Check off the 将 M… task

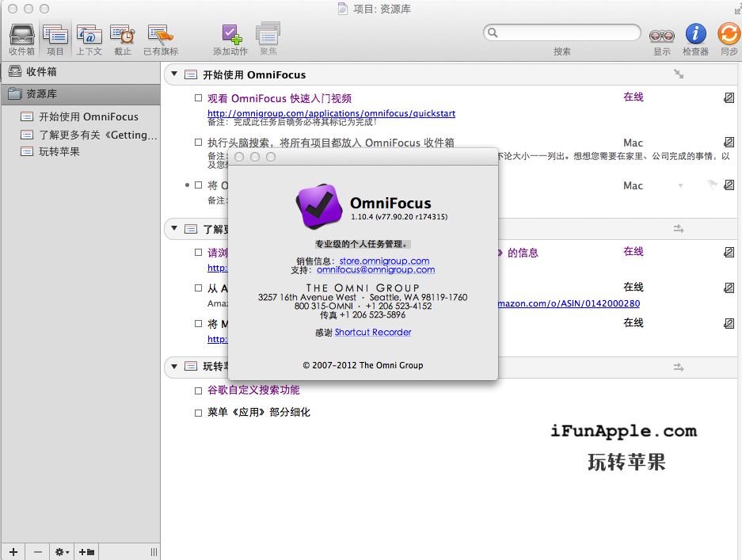tap(198, 324)
